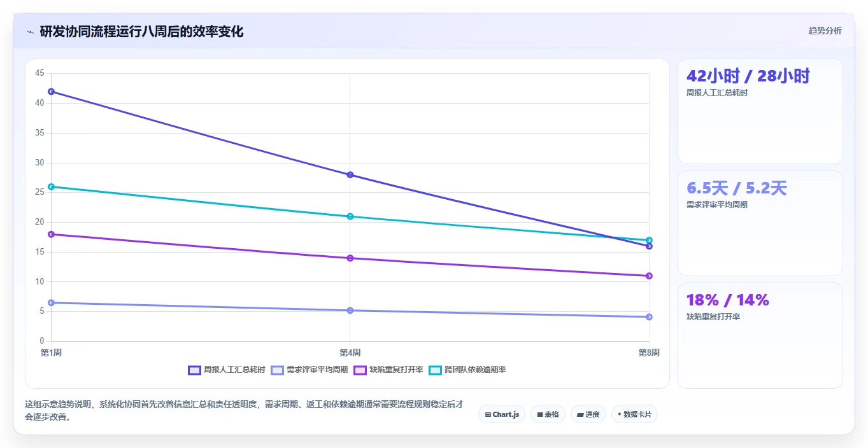This screenshot has width=868, height=448.
Task: Click the 进度 chip
Action: click(588, 414)
